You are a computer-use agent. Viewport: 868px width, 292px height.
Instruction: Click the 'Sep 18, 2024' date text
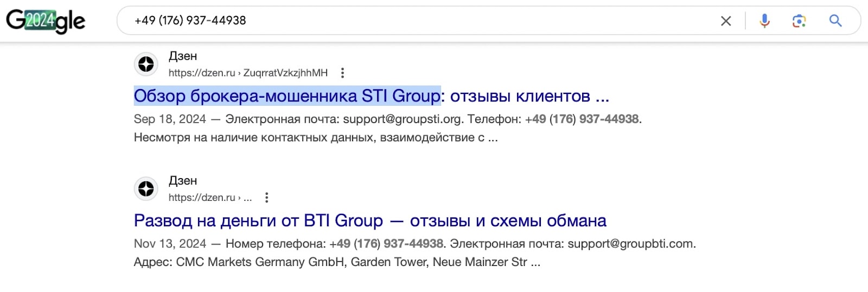(170, 119)
